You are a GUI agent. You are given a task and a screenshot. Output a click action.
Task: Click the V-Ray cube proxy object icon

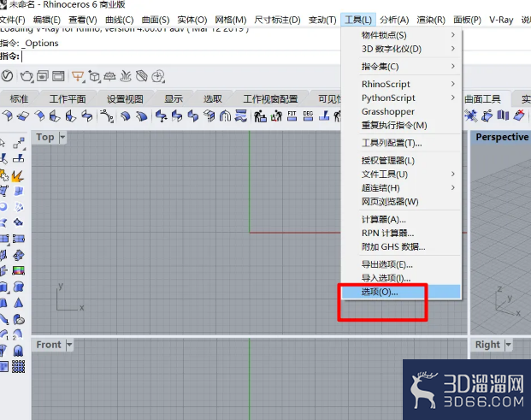tap(94, 76)
